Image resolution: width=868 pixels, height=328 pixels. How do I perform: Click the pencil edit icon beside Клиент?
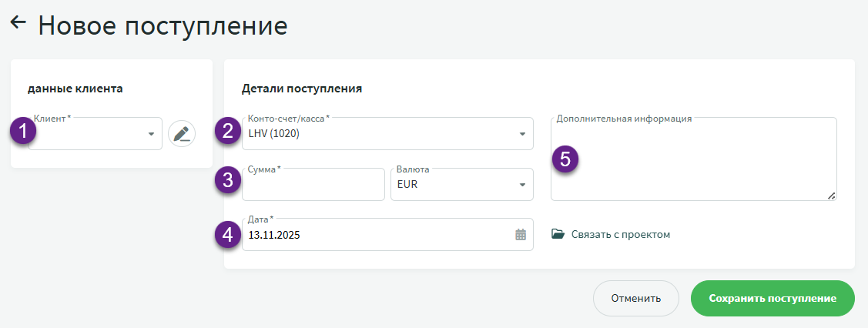(x=182, y=134)
